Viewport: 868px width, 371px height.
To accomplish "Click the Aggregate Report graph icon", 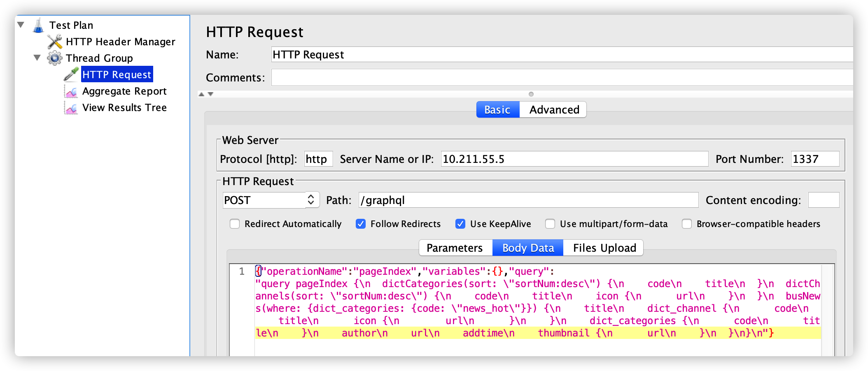I will pyautogui.click(x=71, y=91).
